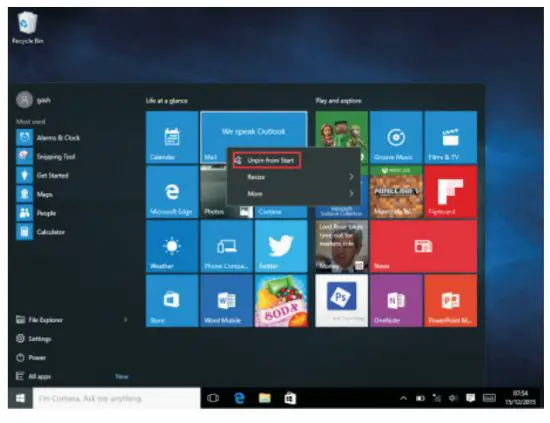The width and height of the screenshot is (550, 423).
Task: Launch Edge from the taskbar
Action: pos(239,398)
